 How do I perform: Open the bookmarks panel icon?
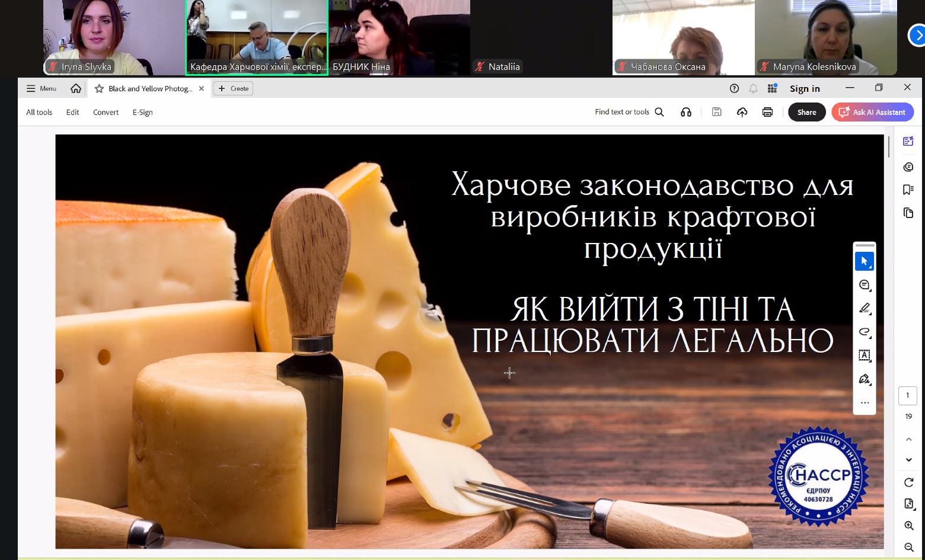[908, 190]
